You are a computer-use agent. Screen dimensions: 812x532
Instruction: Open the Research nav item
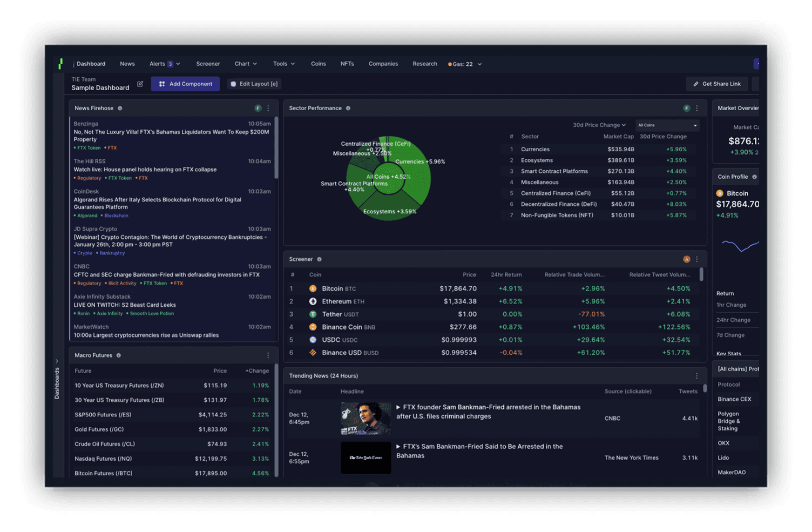pos(425,64)
